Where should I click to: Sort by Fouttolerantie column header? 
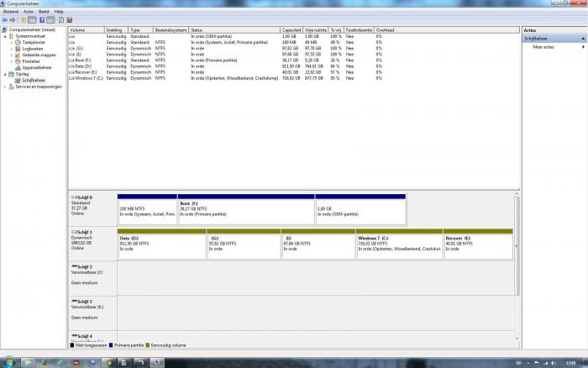tap(359, 30)
